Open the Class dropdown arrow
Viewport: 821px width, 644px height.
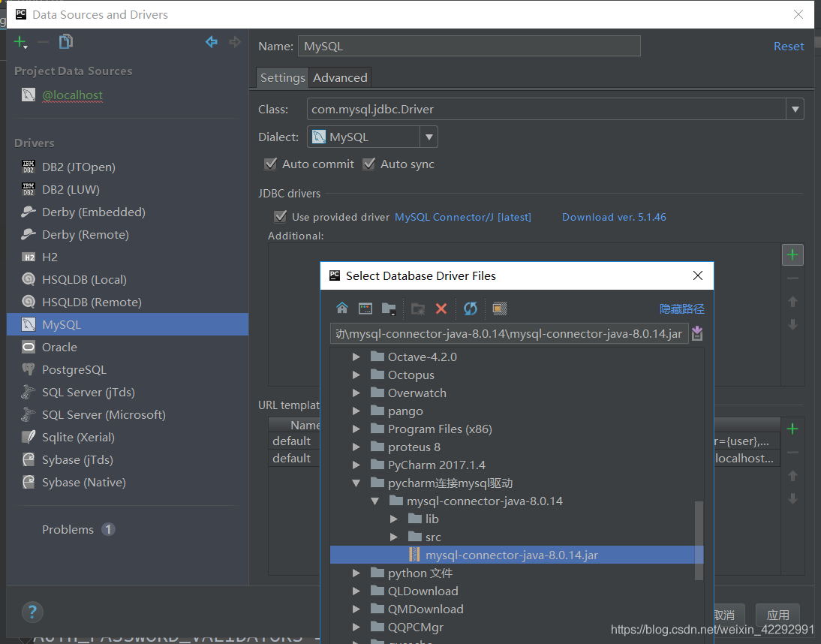pos(795,110)
